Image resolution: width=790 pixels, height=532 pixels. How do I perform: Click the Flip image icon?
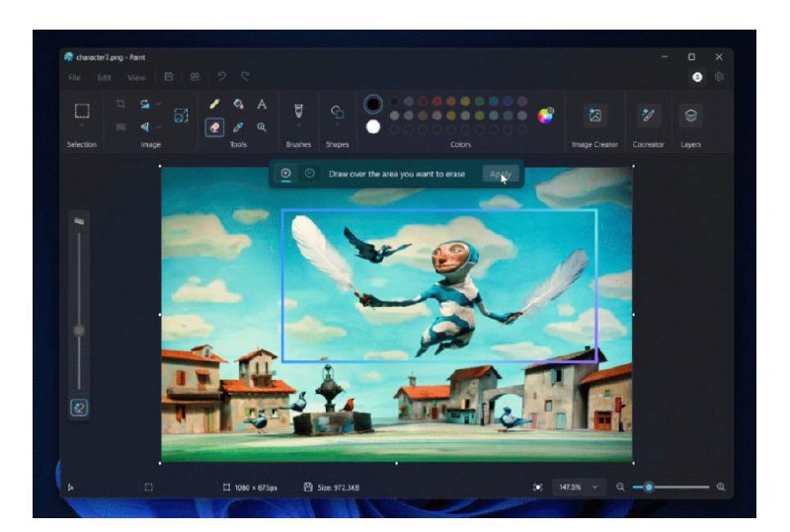pyautogui.click(x=144, y=126)
